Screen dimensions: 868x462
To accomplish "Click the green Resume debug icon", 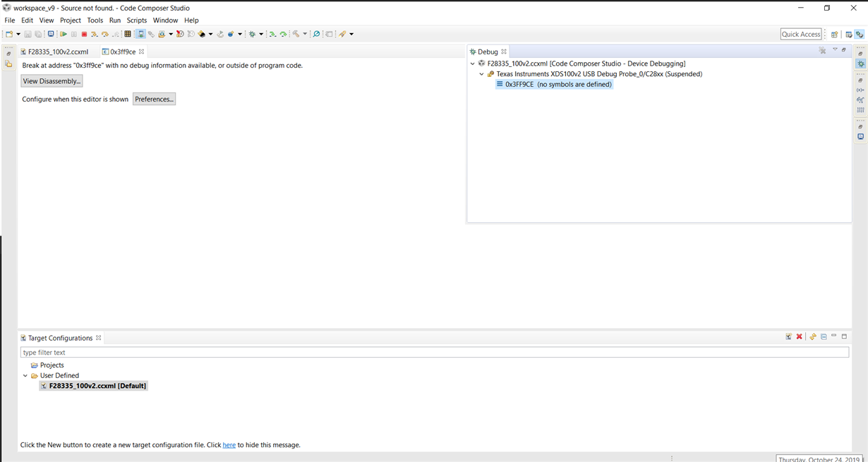I will click(64, 34).
